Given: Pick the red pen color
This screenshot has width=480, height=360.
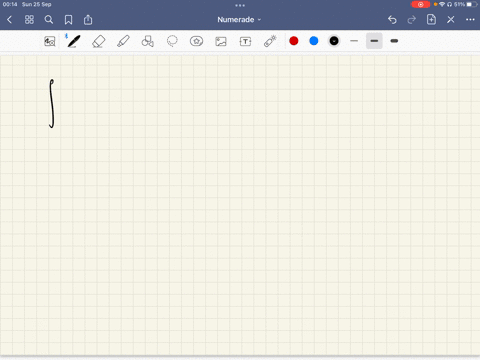Looking at the screenshot, I should coord(294,41).
